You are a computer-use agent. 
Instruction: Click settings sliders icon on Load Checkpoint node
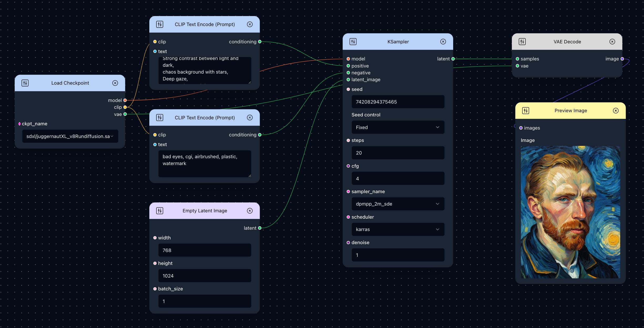25,83
